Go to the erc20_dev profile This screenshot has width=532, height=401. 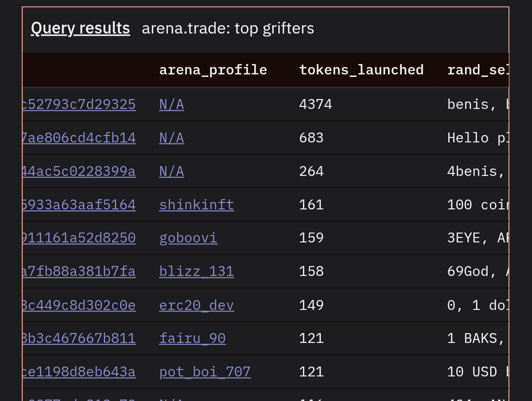pyautogui.click(x=196, y=305)
